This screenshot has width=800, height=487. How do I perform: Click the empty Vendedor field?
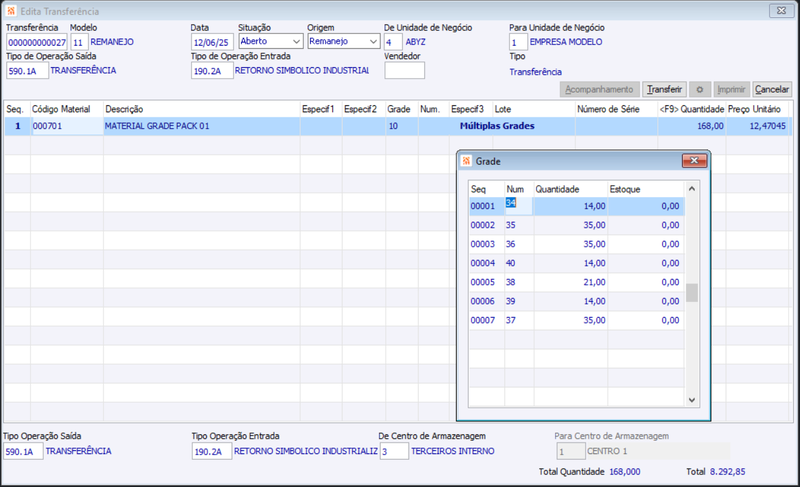[x=404, y=70]
